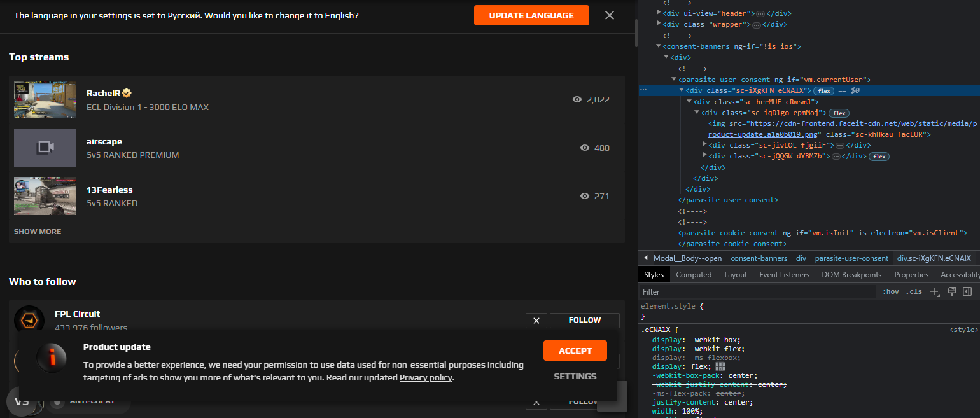
Task: Click the viewers eye icon for airscape
Action: pyautogui.click(x=585, y=148)
